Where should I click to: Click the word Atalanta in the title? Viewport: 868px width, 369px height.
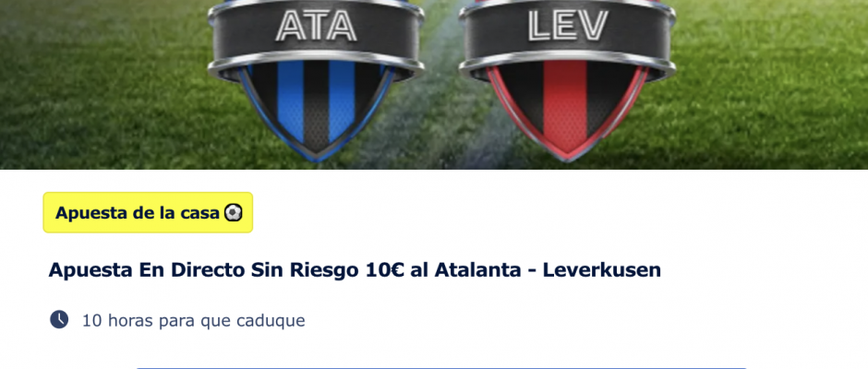(x=474, y=270)
